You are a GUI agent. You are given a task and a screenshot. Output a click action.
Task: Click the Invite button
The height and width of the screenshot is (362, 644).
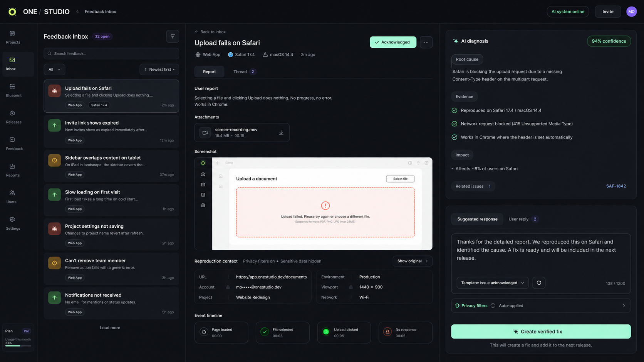coord(608,12)
